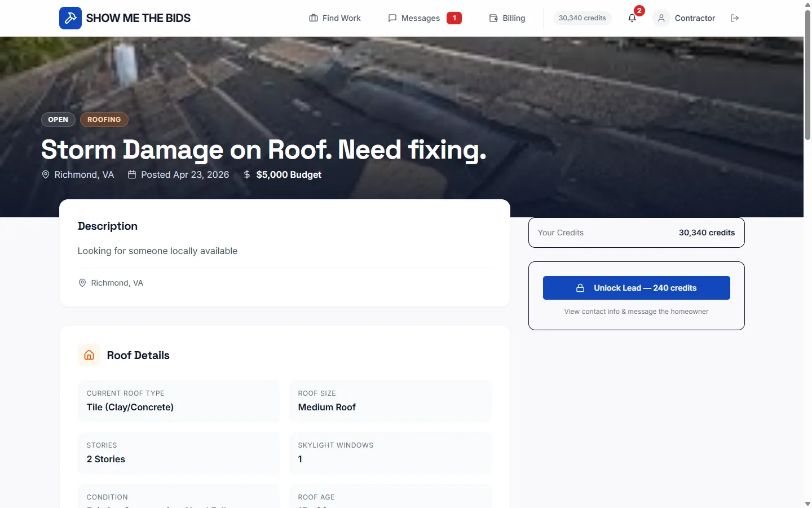
Task: Click 'View contact info & message the homeowner' text
Action: pos(637,312)
